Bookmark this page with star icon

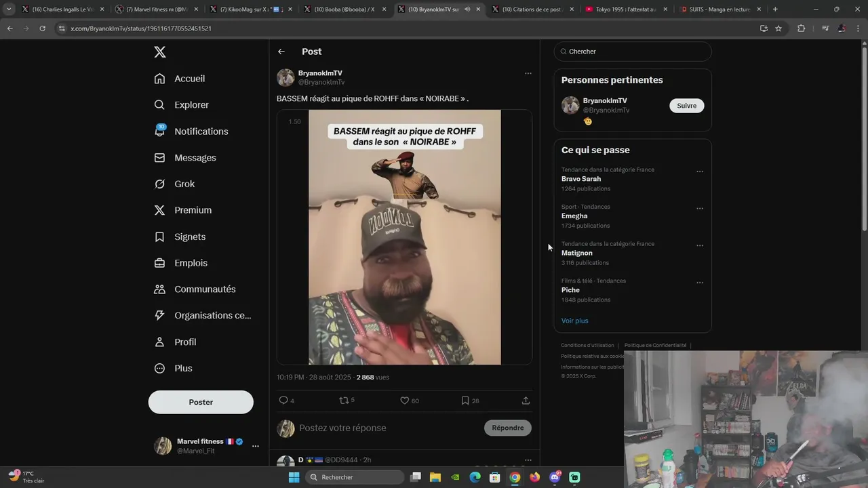pos(778,28)
